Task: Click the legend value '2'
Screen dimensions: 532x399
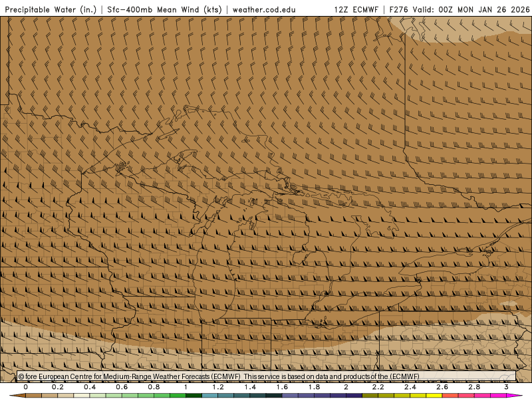Action: point(346,387)
